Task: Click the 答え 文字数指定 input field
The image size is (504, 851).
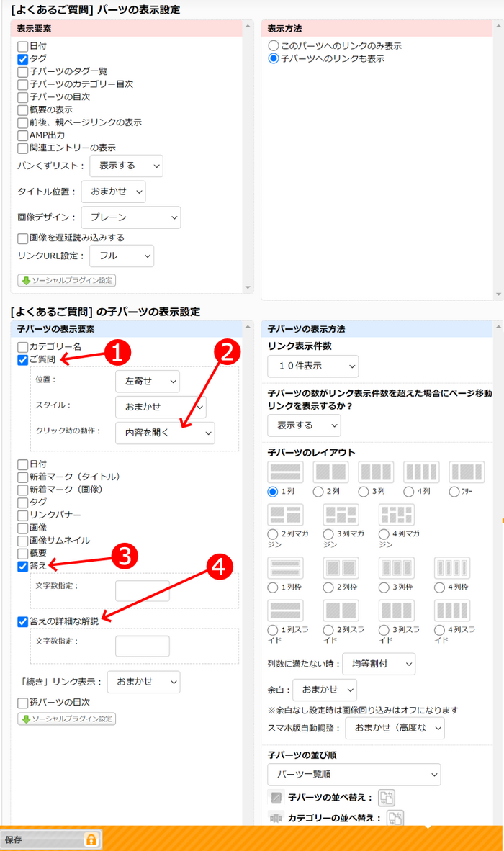Action: click(x=142, y=591)
